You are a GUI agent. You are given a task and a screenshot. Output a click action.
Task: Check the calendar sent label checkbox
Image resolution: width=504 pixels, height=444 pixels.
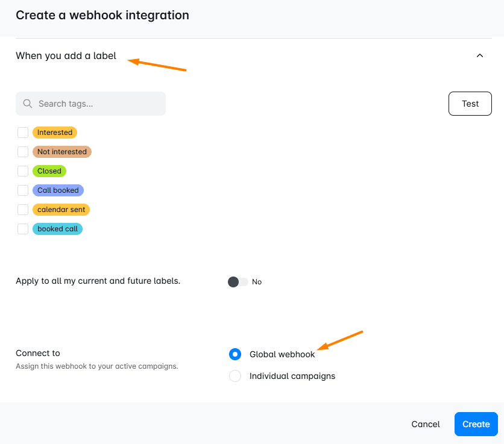tap(23, 210)
